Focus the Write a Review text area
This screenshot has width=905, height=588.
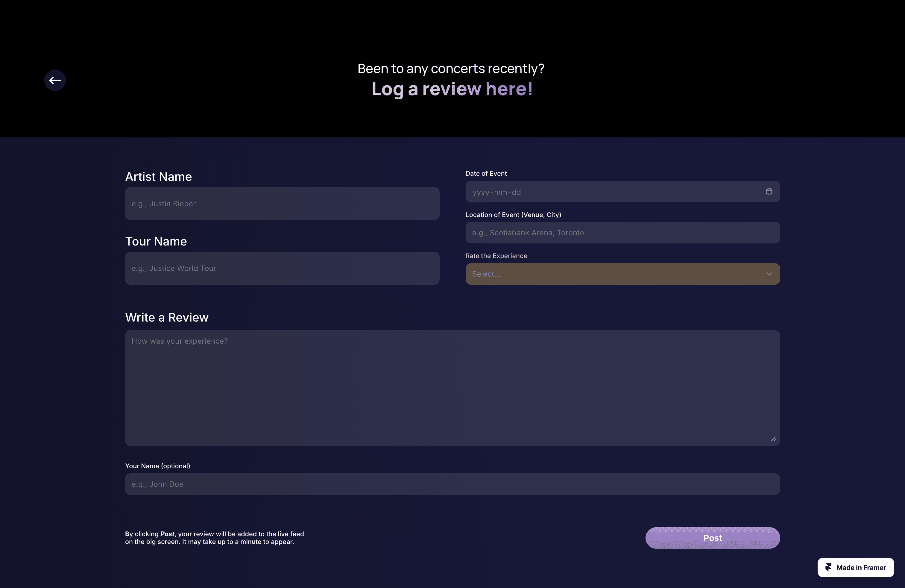point(452,388)
